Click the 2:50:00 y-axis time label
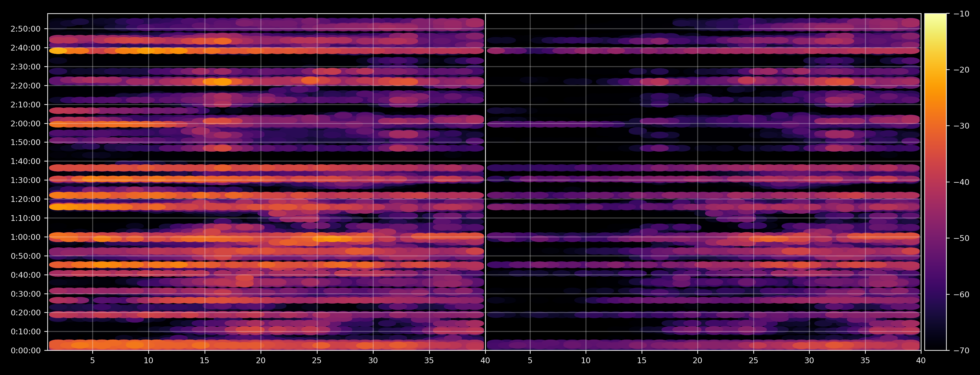The height and width of the screenshot is (375, 980). [26, 29]
